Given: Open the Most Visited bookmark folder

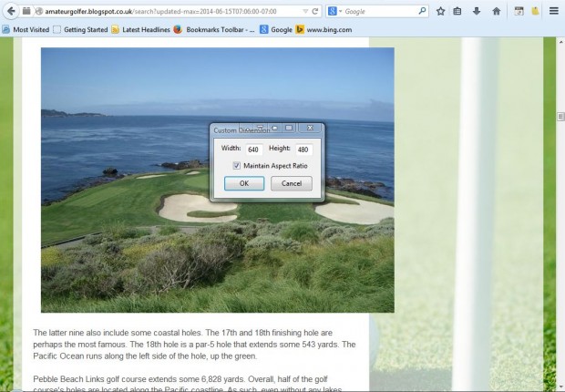Looking at the screenshot, I should click(x=26, y=30).
